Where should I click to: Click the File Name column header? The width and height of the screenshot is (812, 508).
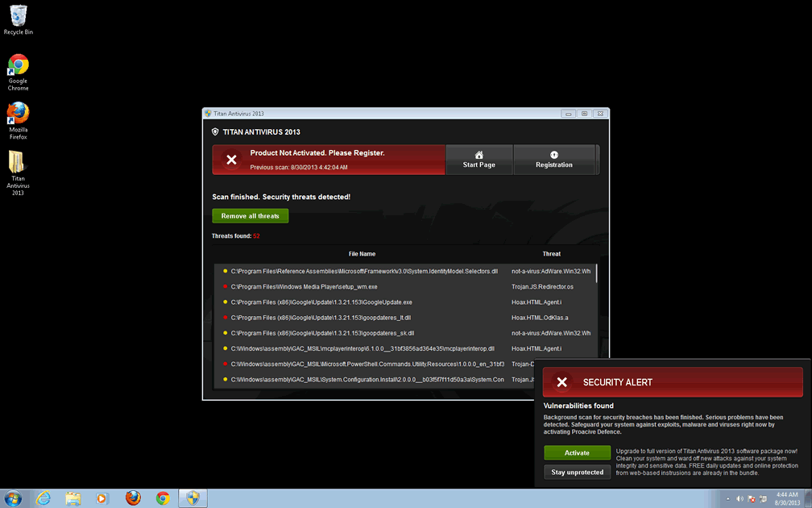362,254
